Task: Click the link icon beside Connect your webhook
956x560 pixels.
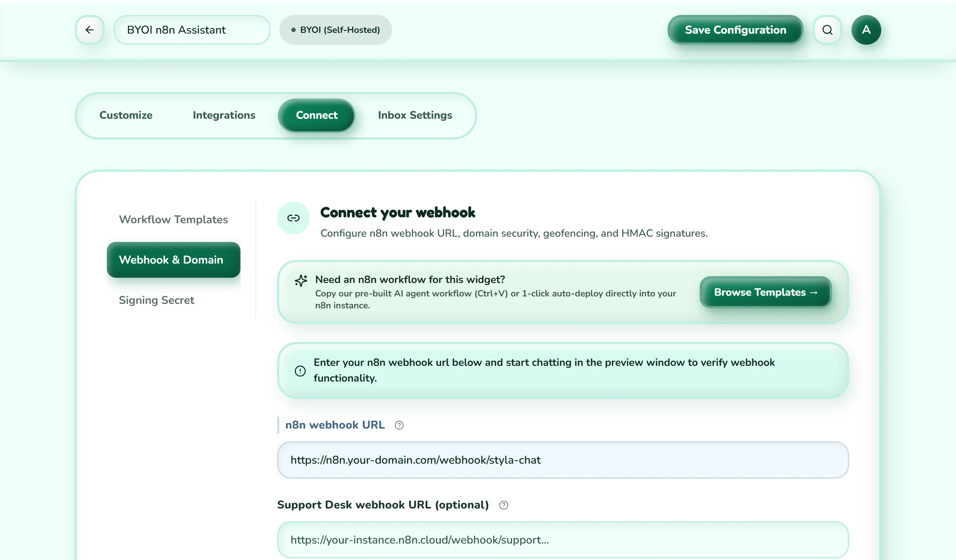Action: pyautogui.click(x=293, y=218)
